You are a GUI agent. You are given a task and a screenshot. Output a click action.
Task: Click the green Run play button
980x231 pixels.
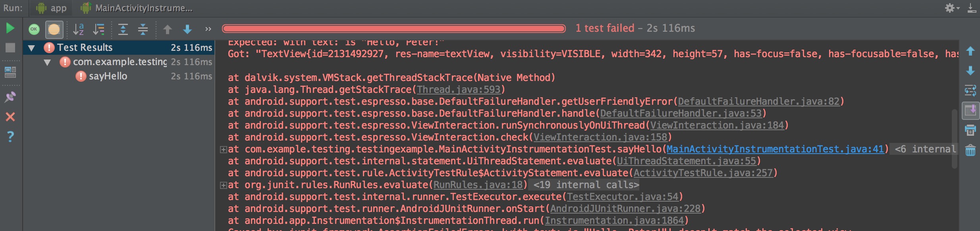point(10,28)
